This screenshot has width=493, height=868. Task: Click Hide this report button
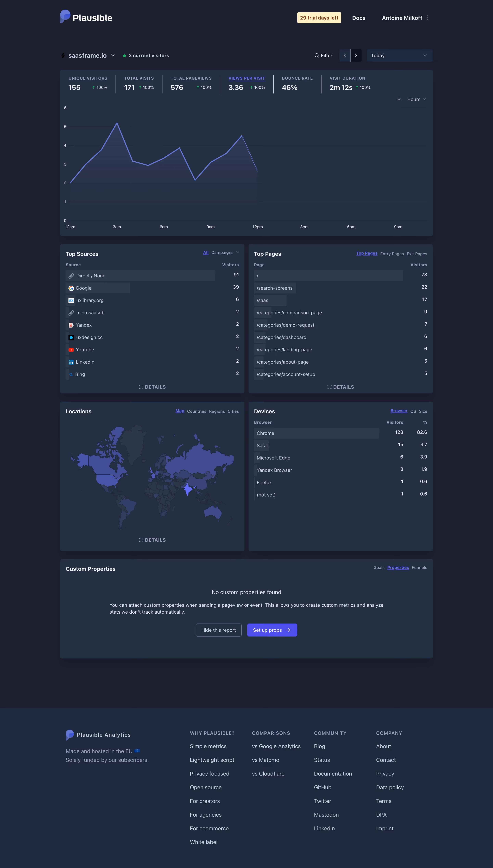click(x=218, y=630)
